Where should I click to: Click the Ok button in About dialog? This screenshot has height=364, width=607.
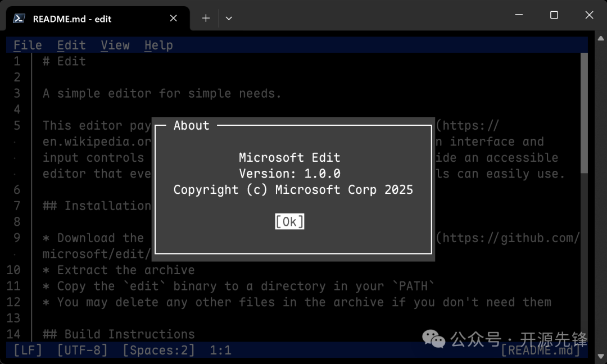tap(289, 221)
